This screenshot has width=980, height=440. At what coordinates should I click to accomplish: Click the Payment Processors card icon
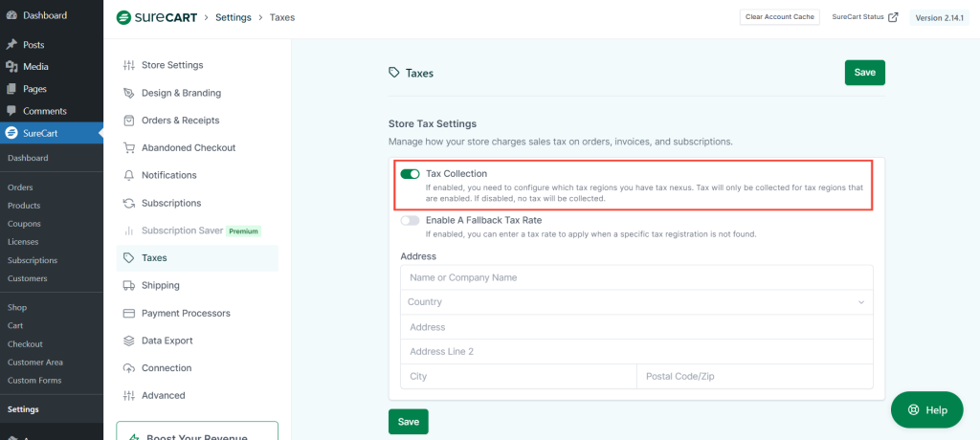tap(129, 313)
